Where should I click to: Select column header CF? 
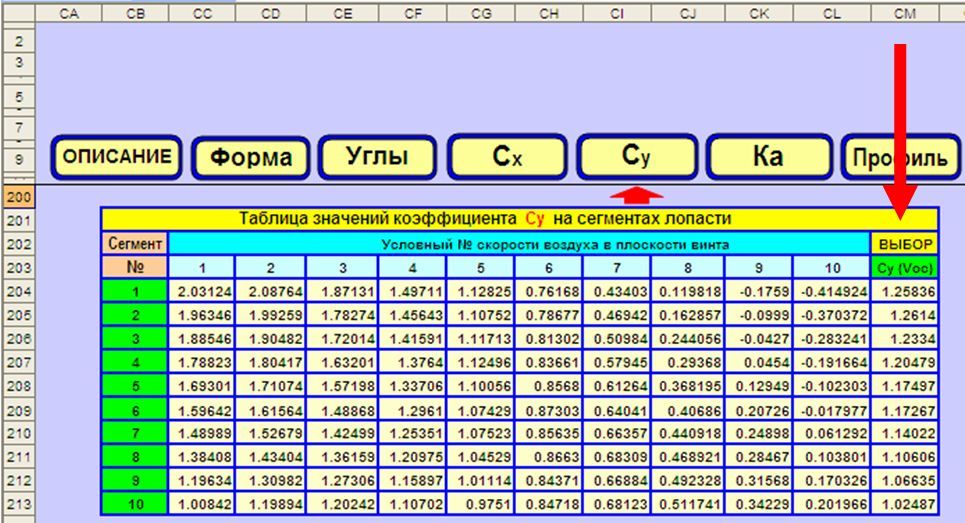(413, 14)
